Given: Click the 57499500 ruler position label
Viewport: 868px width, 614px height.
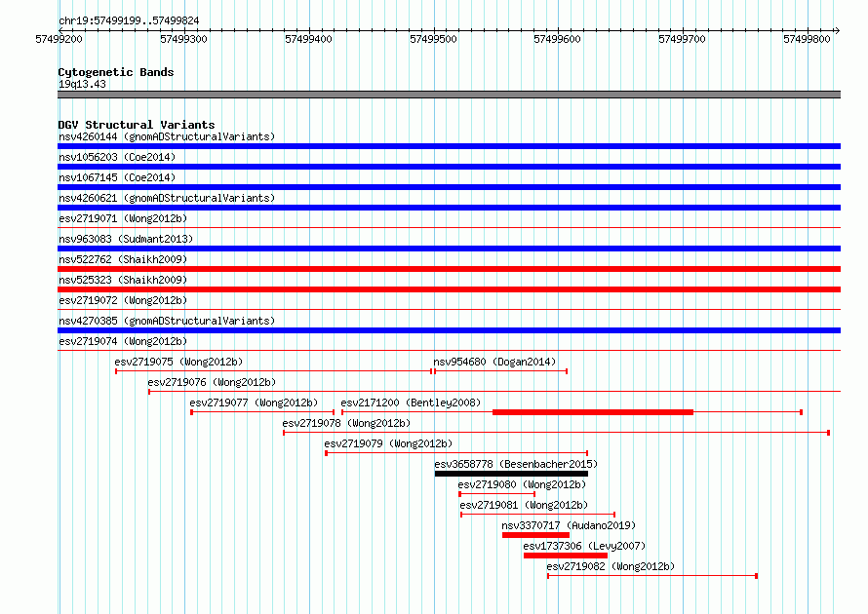Looking at the screenshot, I should coord(433,39).
